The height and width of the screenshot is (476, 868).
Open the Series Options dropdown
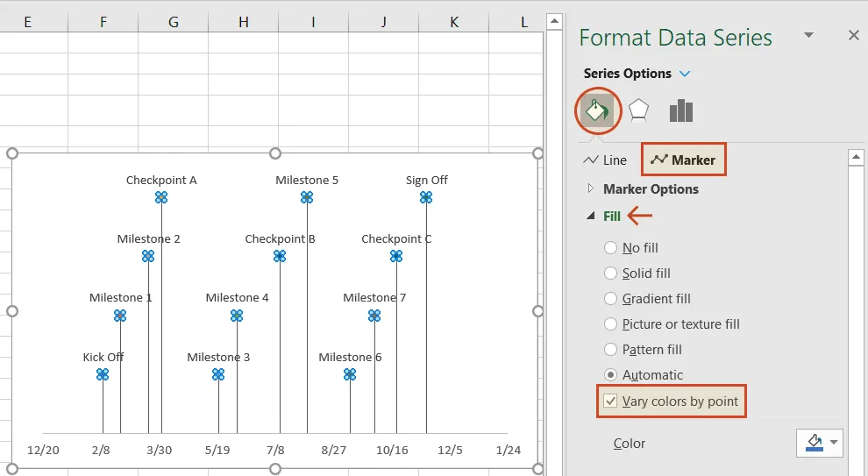pyautogui.click(x=685, y=75)
